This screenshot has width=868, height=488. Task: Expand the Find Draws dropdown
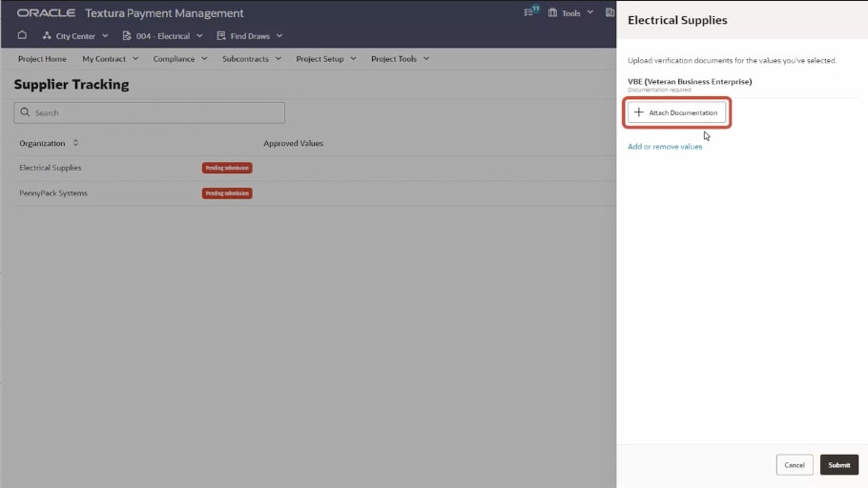[279, 36]
